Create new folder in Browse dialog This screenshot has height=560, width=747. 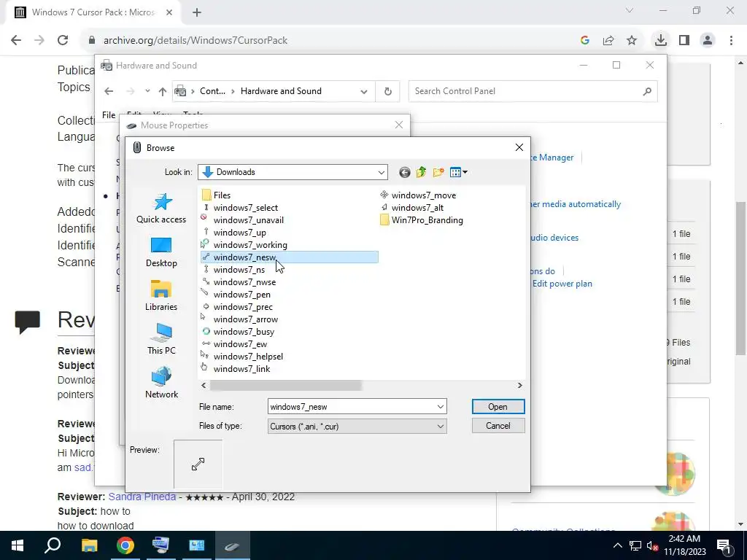438,172
